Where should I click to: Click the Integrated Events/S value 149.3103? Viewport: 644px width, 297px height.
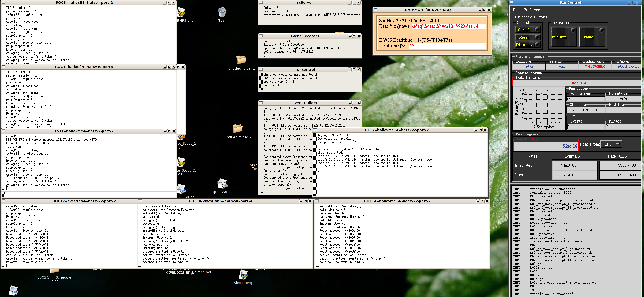coord(575,165)
